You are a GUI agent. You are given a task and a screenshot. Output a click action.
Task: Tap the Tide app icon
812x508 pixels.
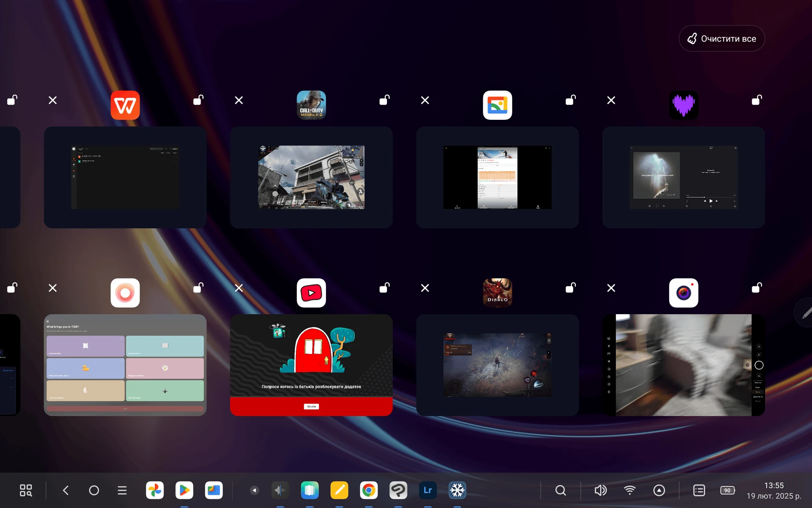[x=125, y=293]
